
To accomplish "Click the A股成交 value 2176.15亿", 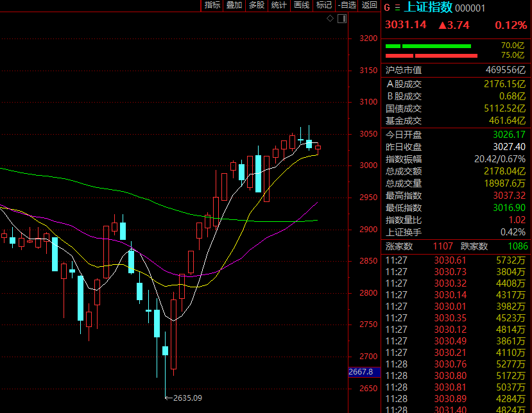I will (x=504, y=84).
